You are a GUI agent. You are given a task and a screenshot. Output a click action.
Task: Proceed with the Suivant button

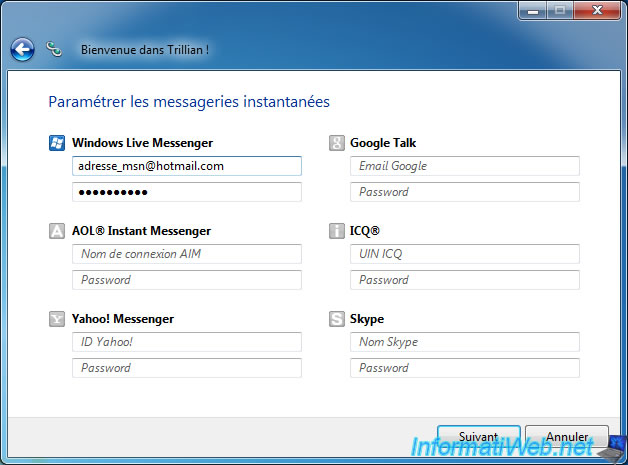479,436
